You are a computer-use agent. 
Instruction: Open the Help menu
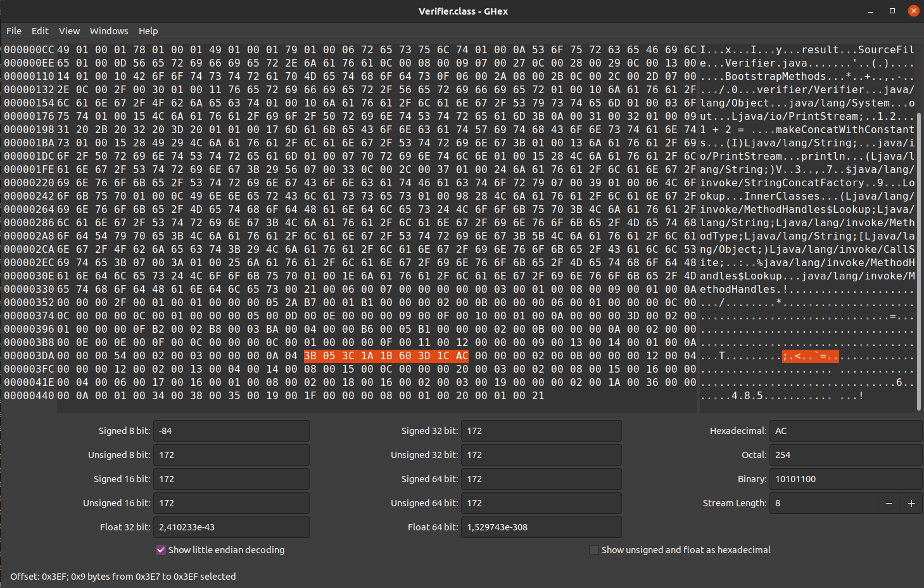[x=148, y=31]
